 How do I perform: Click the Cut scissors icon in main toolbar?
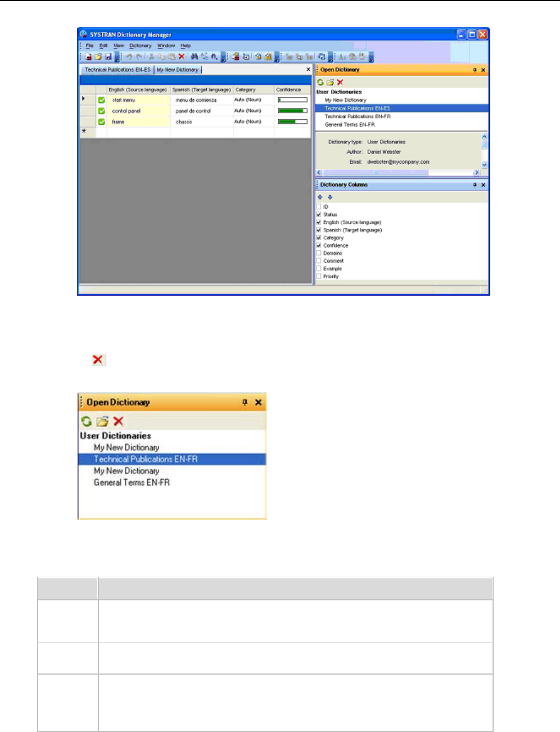coord(151,56)
